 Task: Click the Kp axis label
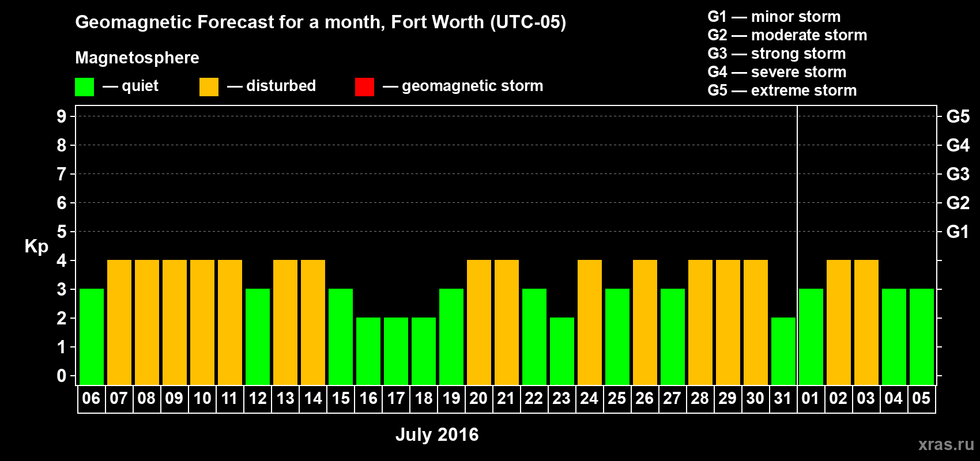point(36,247)
